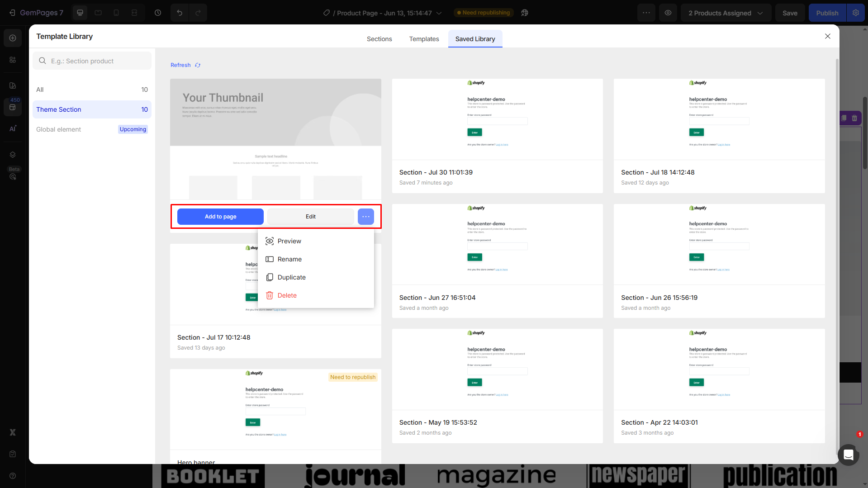The width and height of the screenshot is (868, 488).
Task: Open the Section - Jul 30 11:01:39 thumbnail
Action: [x=497, y=119]
